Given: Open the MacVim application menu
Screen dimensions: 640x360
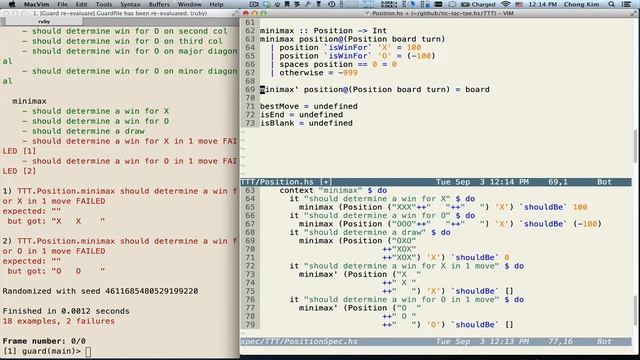Looking at the screenshot, I should 36,4.
